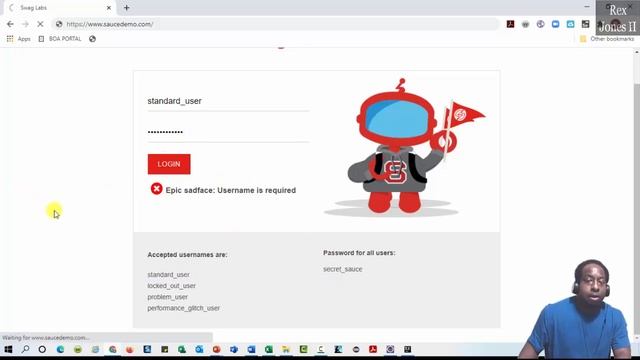Viewport: 640px width, 360px height.
Task: Open the BOA PORTAL bookmark
Action: pos(60,39)
